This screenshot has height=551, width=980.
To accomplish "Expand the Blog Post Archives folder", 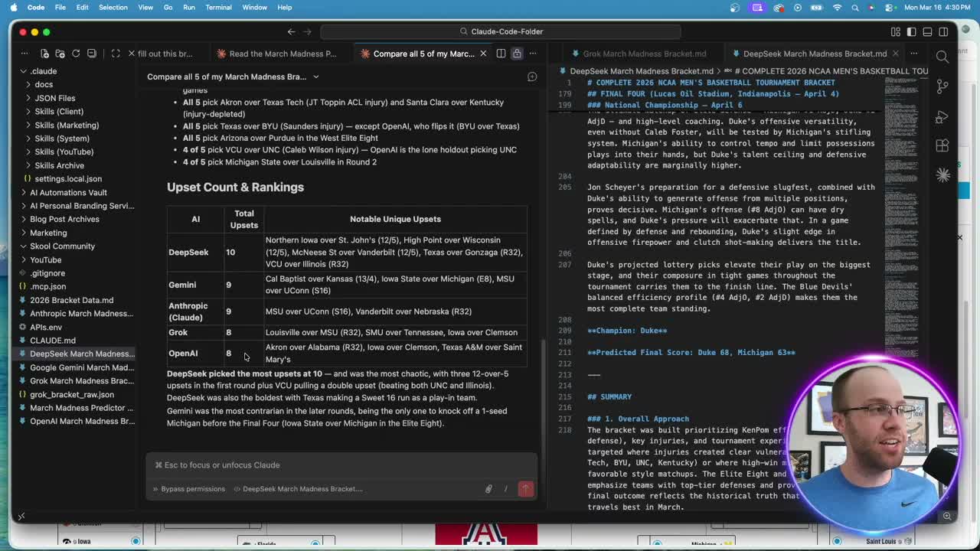I will point(64,219).
